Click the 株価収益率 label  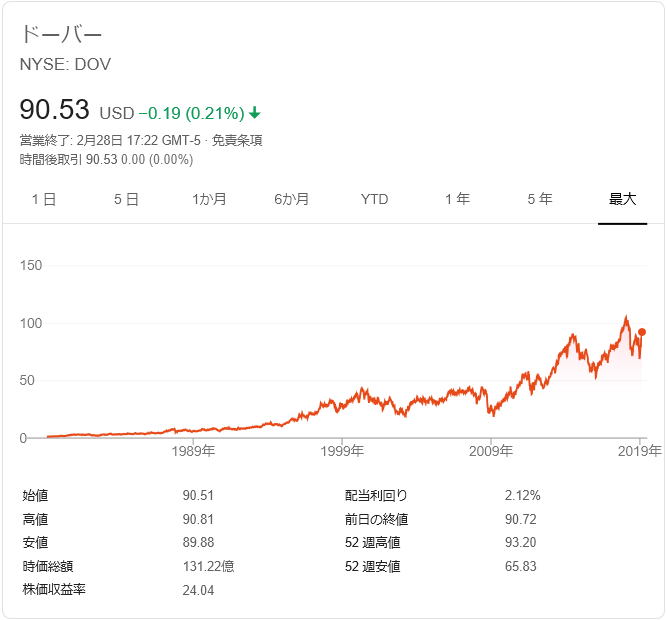[54, 590]
